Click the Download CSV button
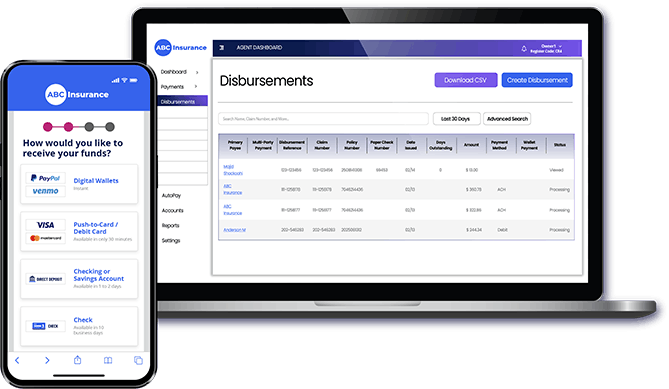The width and height of the screenshot is (669, 389). pos(466,80)
